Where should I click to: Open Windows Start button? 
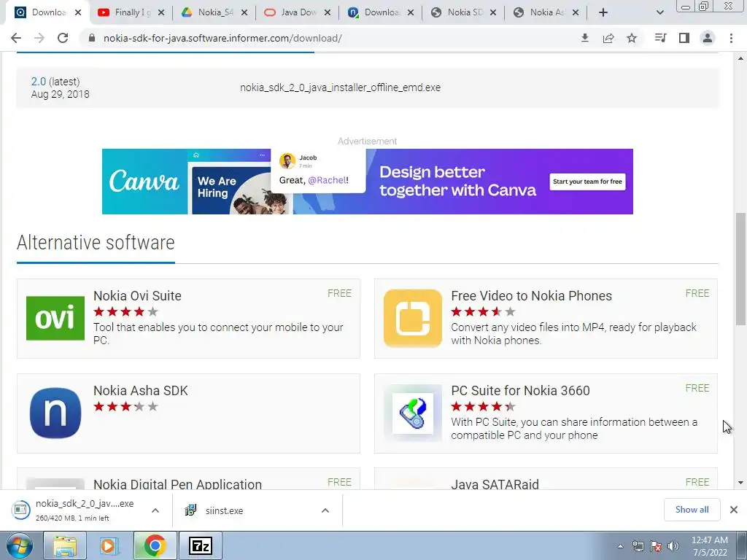click(19, 545)
